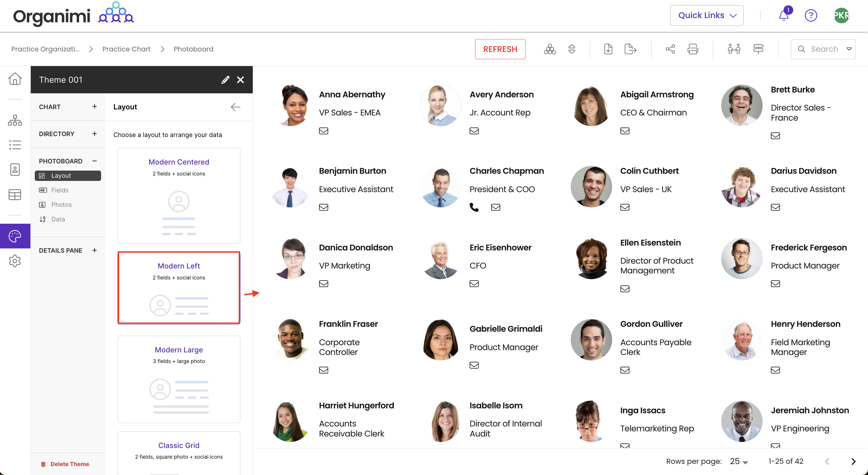Click Henry Henderson's email icon
The image size is (868, 475).
tap(775, 370)
